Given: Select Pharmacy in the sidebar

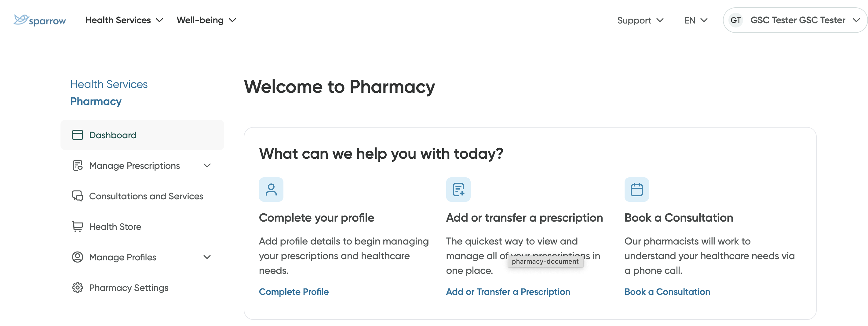Looking at the screenshot, I should click(96, 101).
